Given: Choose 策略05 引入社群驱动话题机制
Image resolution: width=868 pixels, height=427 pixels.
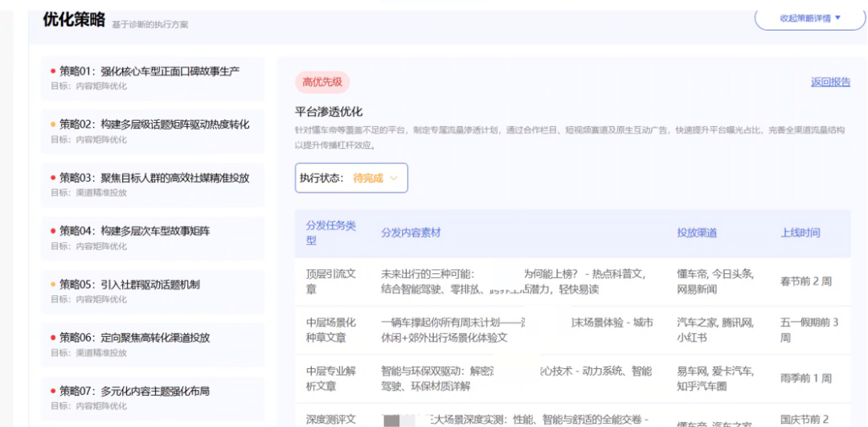Looking at the screenshot, I should coord(129,285).
